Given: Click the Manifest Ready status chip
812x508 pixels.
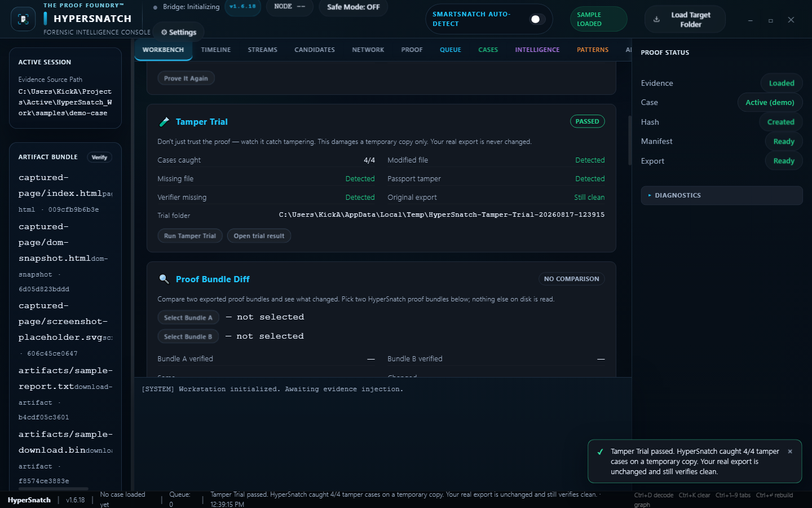Looking at the screenshot, I should [x=784, y=141].
